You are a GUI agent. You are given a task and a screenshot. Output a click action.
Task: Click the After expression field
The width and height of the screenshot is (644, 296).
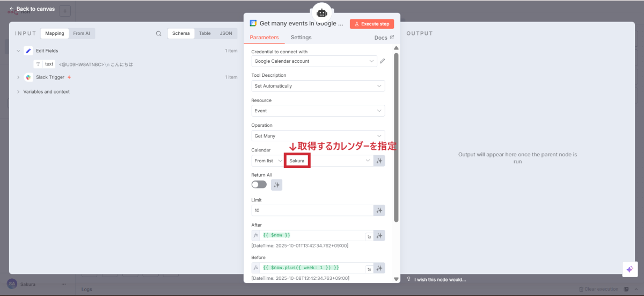[x=312, y=235]
